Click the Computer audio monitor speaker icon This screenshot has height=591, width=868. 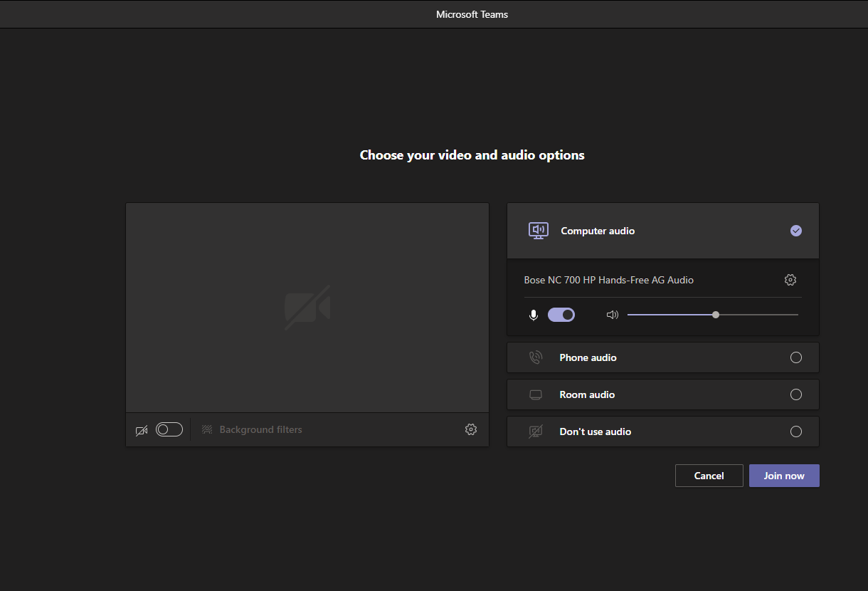pos(538,230)
